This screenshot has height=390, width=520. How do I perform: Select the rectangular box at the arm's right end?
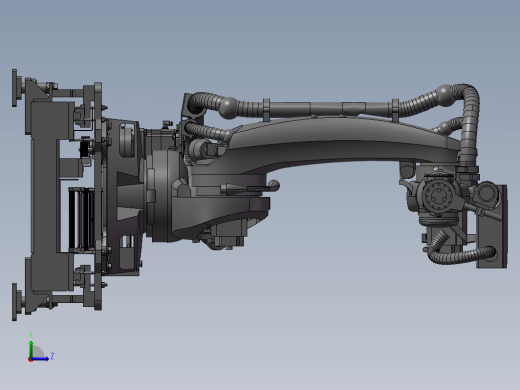tap(492, 227)
